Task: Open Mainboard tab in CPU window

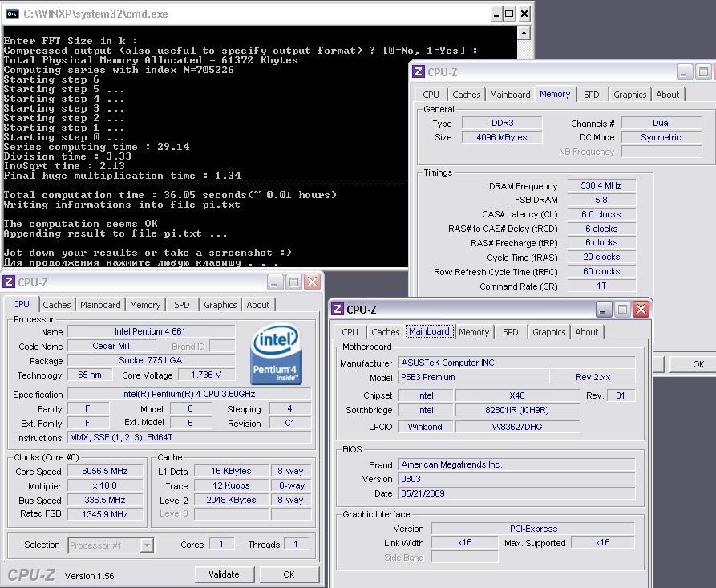Action: pyautogui.click(x=100, y=305)
